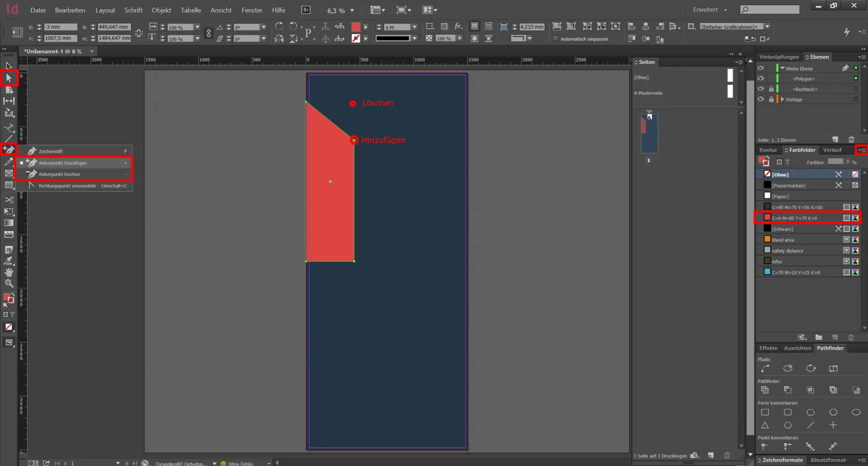Choose Ankerpunkt löschen from flyout
Screen dimensions: 868x466
(59, 174)
